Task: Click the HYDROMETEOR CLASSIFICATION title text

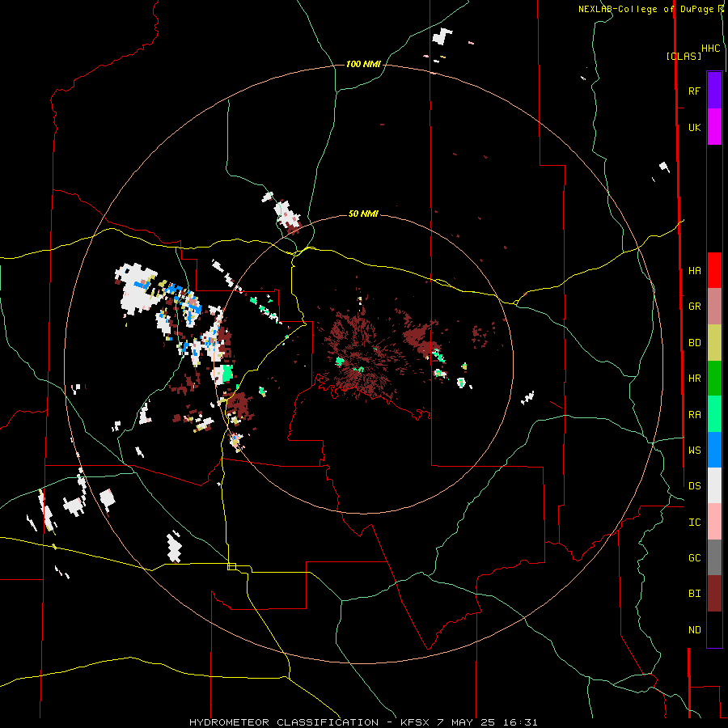Action: [284, 722]
